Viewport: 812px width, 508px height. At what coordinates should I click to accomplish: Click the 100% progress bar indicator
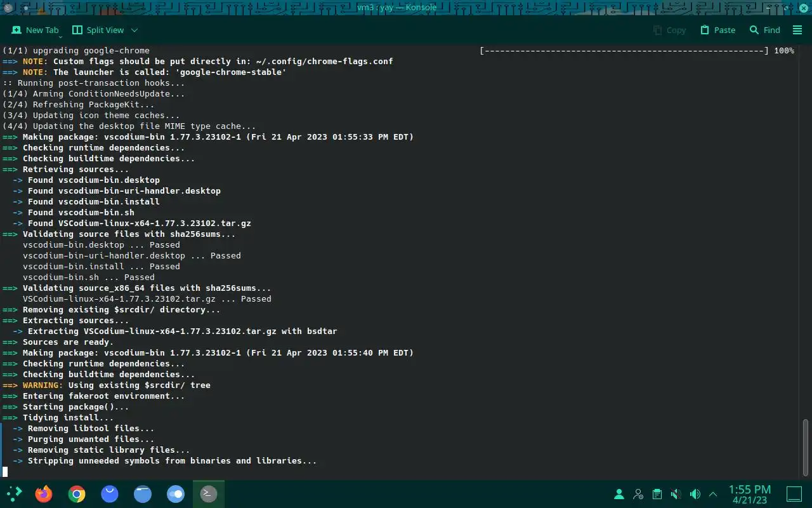click(637, 51)
